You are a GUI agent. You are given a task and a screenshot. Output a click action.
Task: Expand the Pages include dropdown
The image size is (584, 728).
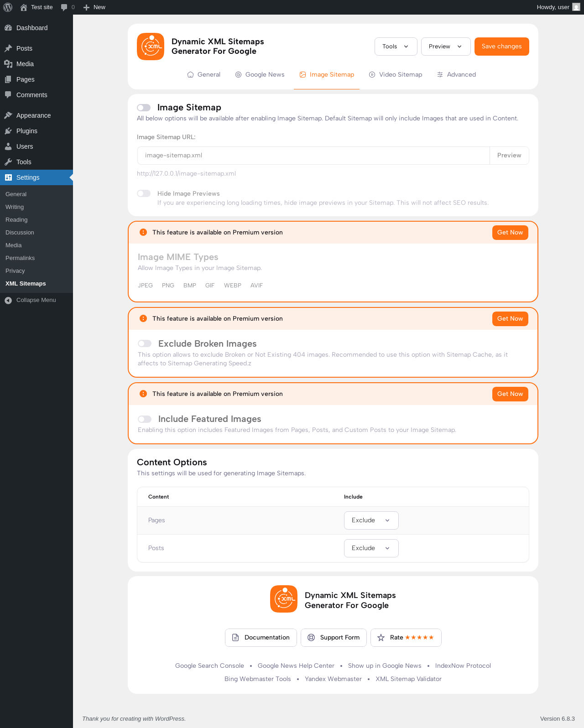(371, 520)
